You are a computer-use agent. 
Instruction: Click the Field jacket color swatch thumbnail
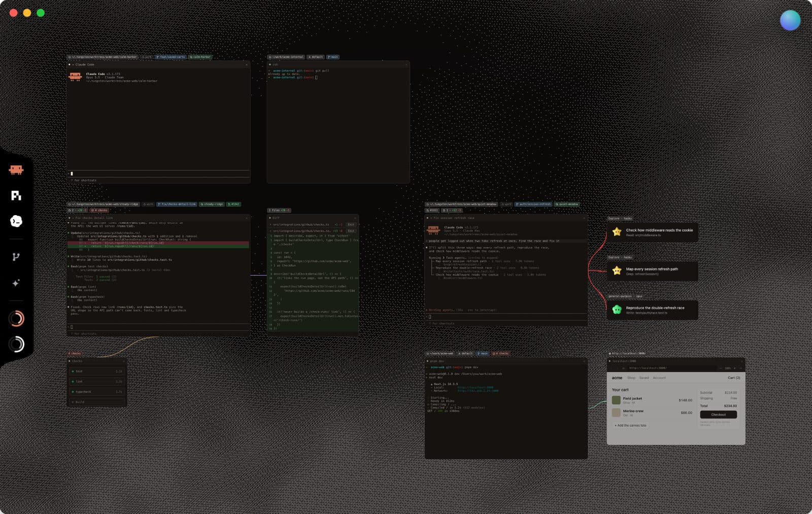[x=616, y=400]
